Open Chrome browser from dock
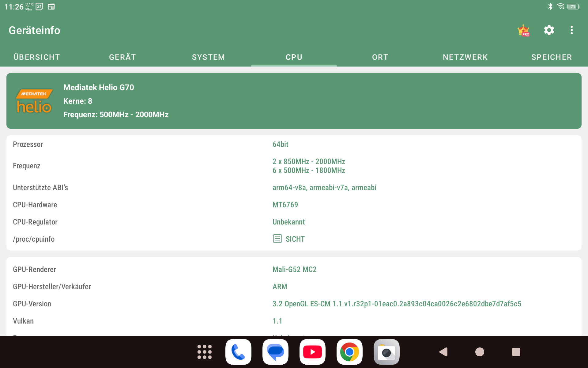The image size is (588, 368). tap(349, 352)
